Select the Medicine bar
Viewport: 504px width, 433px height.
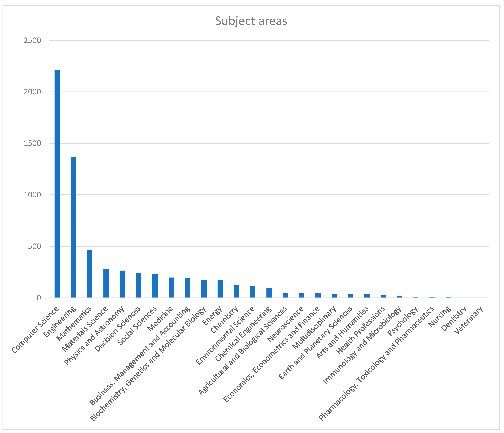(171, 287)
